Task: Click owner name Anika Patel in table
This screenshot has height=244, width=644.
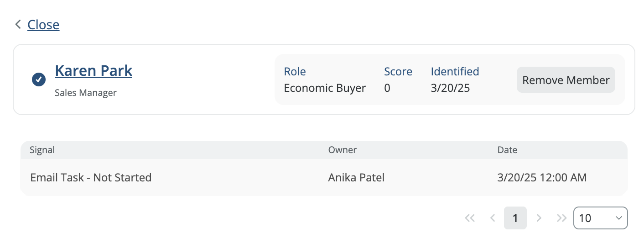Action: [356, 177]
